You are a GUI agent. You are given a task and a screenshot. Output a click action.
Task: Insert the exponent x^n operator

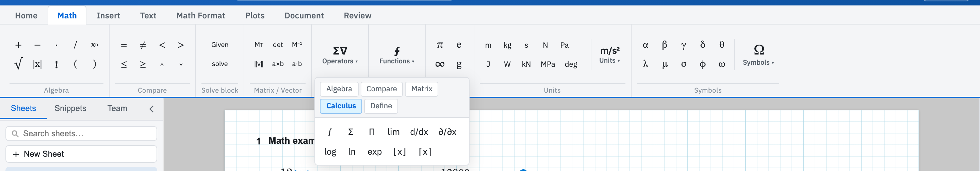[x=94, y=45]
